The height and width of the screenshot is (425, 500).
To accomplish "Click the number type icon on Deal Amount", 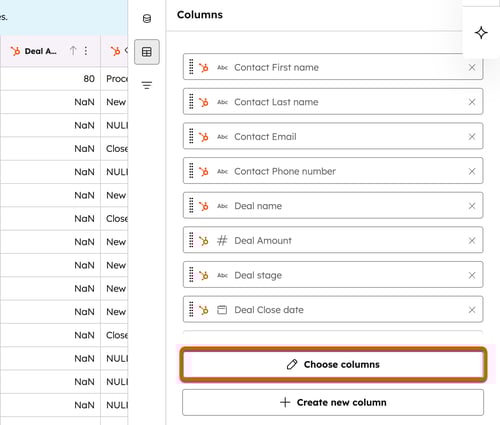I will pos(222,240).
